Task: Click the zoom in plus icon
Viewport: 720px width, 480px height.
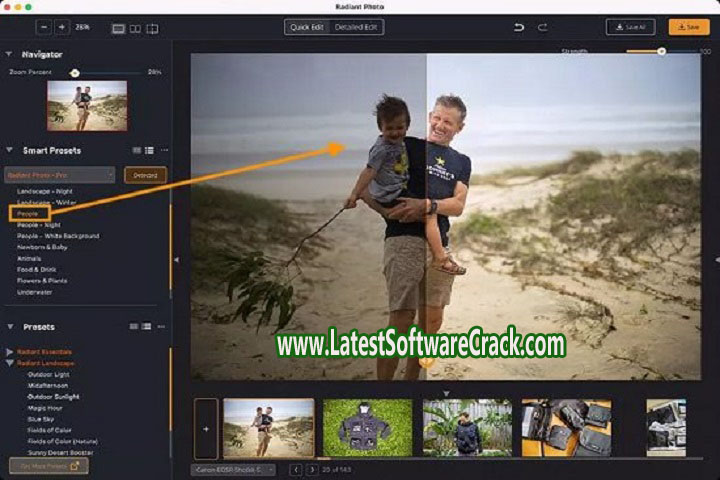Action: tap(64, 28)
